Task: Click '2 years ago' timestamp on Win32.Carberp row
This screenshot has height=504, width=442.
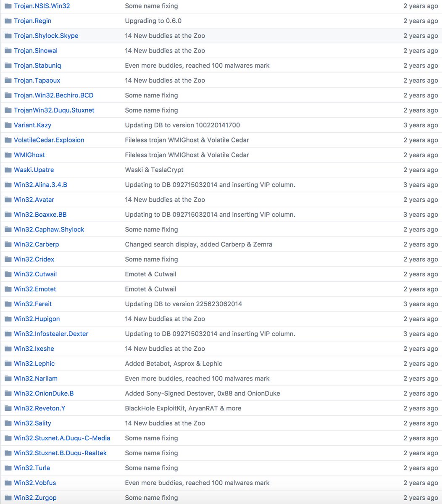Action: (x=421, y=244)
